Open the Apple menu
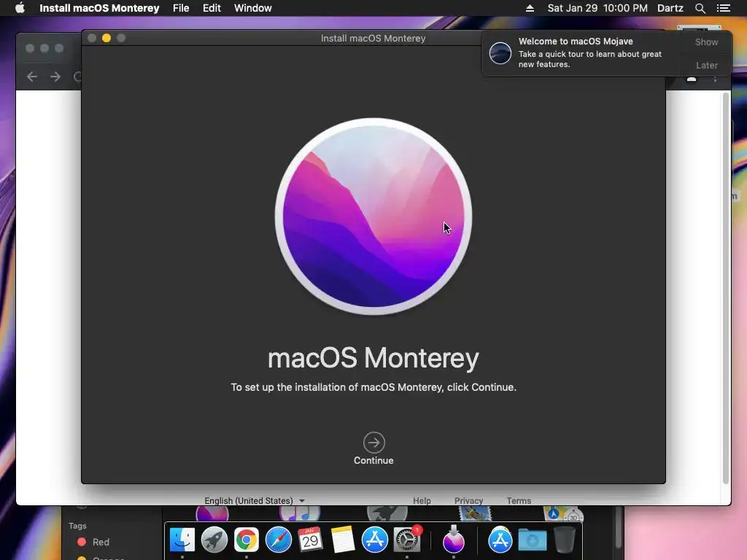The height and width of the screenshot is (560, 747). 20,8
